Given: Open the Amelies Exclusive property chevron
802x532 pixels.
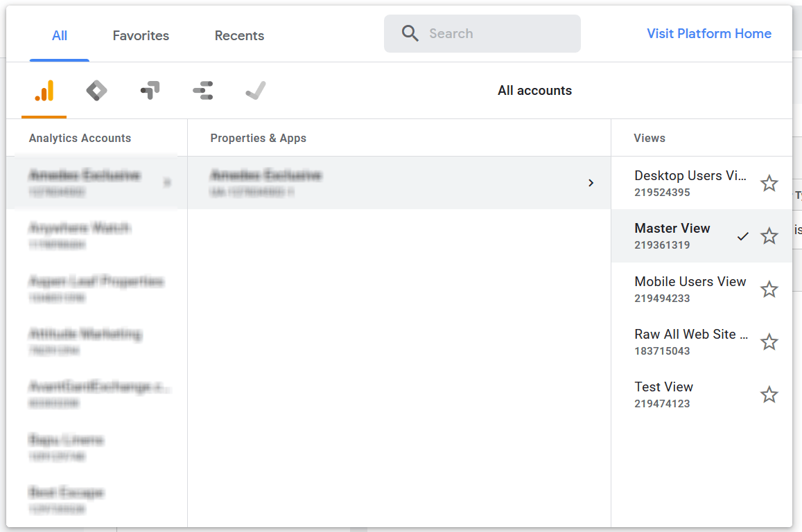Looking at the screenshot, I should click(591, 183).
